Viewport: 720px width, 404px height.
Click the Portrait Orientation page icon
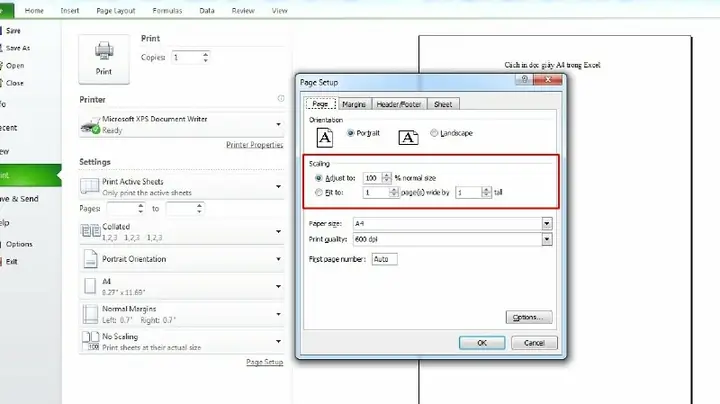(90, 259)
